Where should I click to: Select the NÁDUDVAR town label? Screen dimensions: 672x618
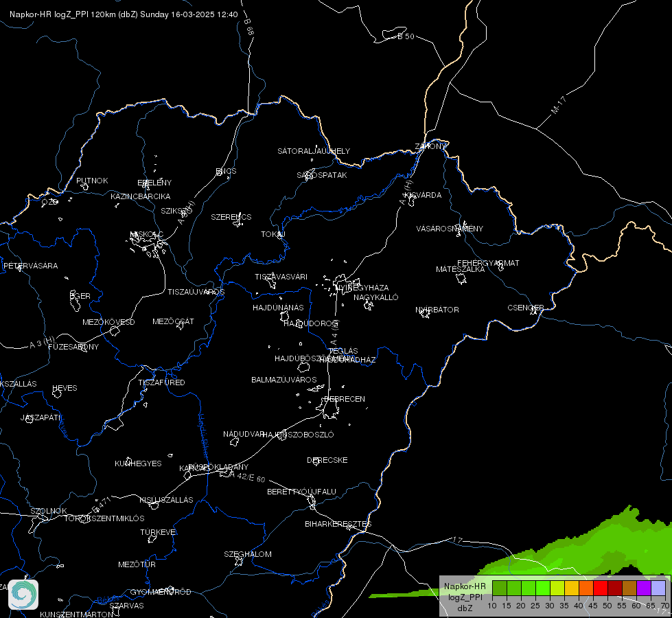(244, 434)
